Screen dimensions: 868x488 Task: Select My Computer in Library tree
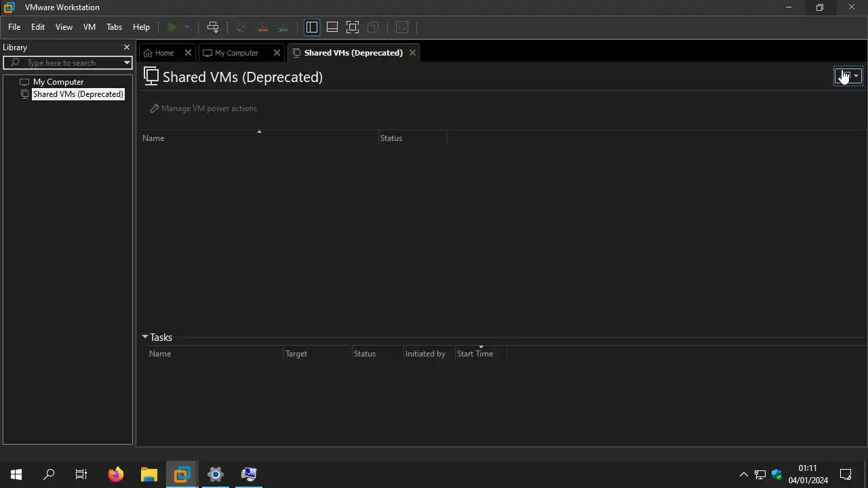(x=58, y=82)
